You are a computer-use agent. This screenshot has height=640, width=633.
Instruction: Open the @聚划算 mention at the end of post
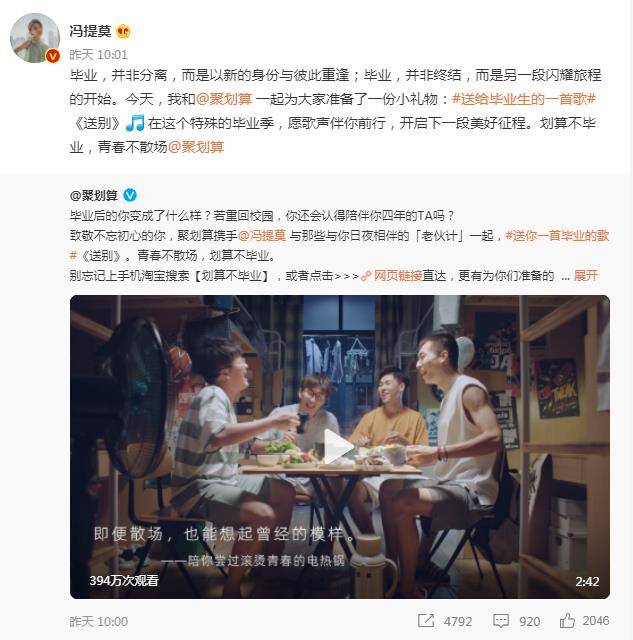[x=196, y=147]
